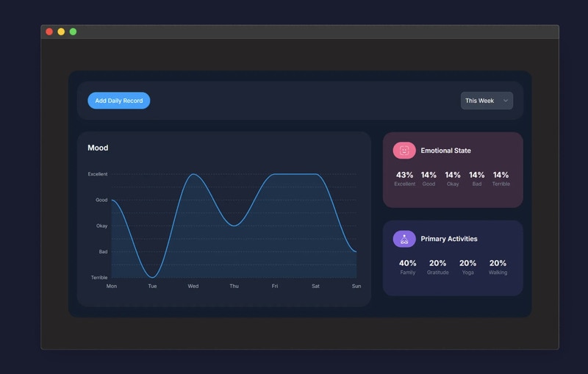The width and height of the screenshot is (588, 374).
Task: Click the yellow minimize window button
Action: click(x=61, y=32)
